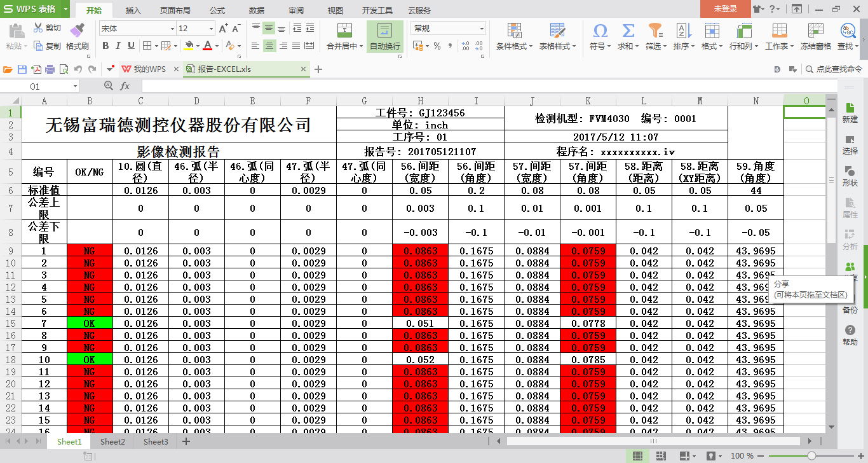Expand the number format dropdown (常规)
868x463 pixels.
pos(482,29)
